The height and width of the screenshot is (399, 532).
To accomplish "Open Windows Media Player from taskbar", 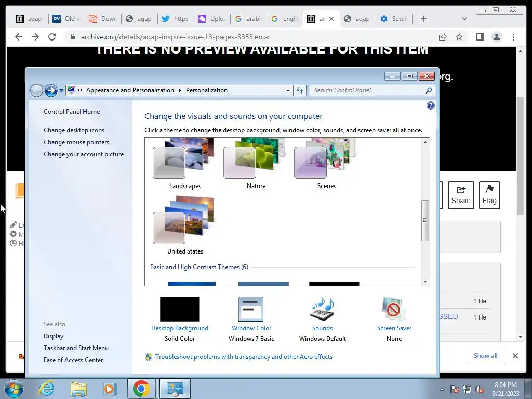I will pyautogui.click(x=110, y=389).
